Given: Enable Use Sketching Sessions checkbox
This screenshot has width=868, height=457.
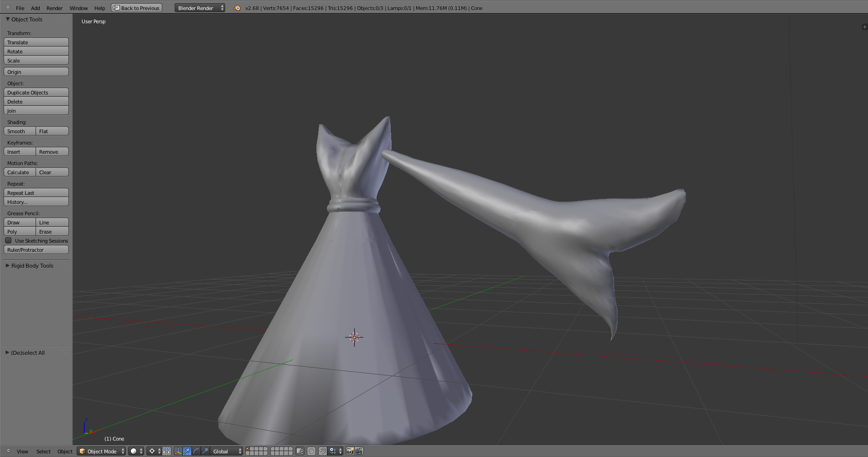Looking at the screenshot, I should (x=8, y=240).
